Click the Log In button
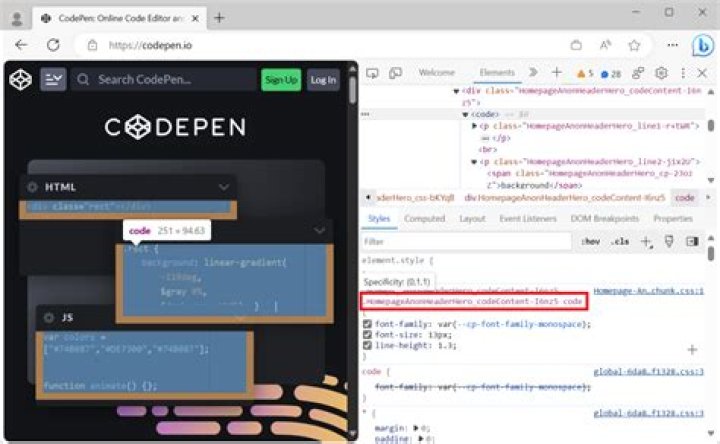The image size is (720, 444). pyautogui.click(x=323, y=80)
